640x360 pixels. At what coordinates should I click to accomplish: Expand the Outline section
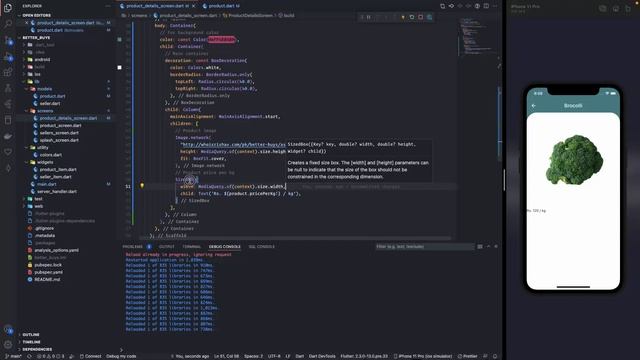tap(65, 335)
